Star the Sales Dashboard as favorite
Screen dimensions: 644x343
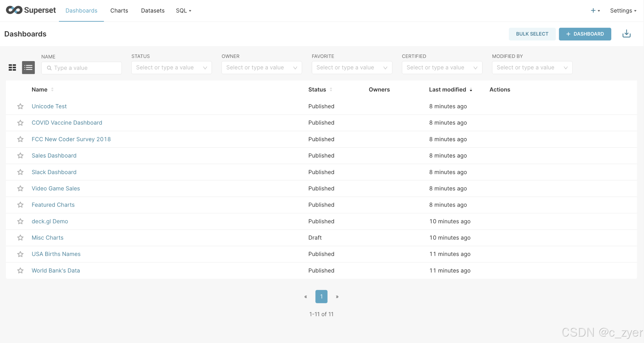[x=20, y=156]
